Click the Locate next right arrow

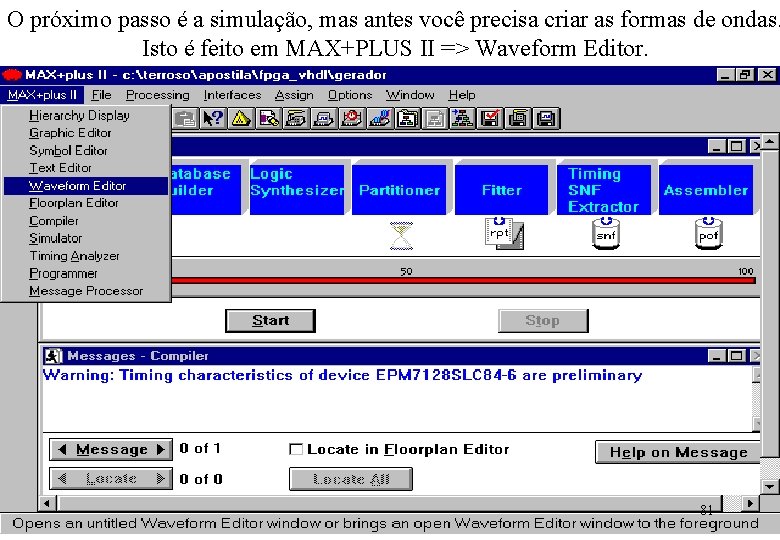(x=160, y=479)
